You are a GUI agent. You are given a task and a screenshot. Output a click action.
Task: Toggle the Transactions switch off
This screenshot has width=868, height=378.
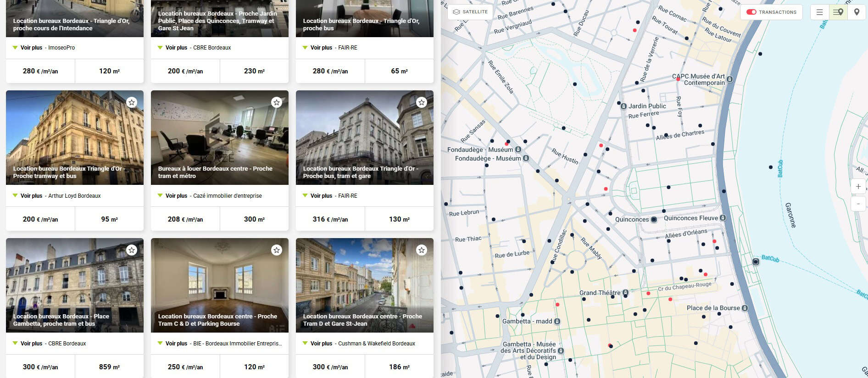[751, 12]
